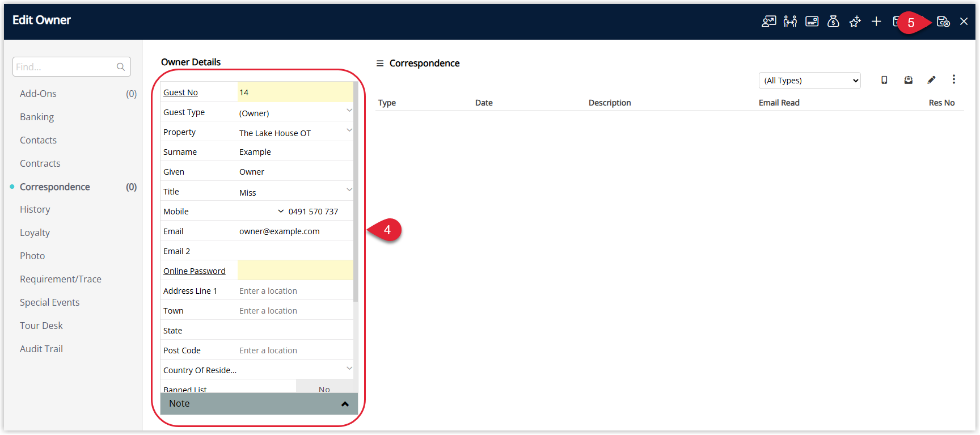Image resolution: width=980 pixels, height=435 pixels.
Task: Click the Address Line 1 location field
Action: click(x=295, y=290)
